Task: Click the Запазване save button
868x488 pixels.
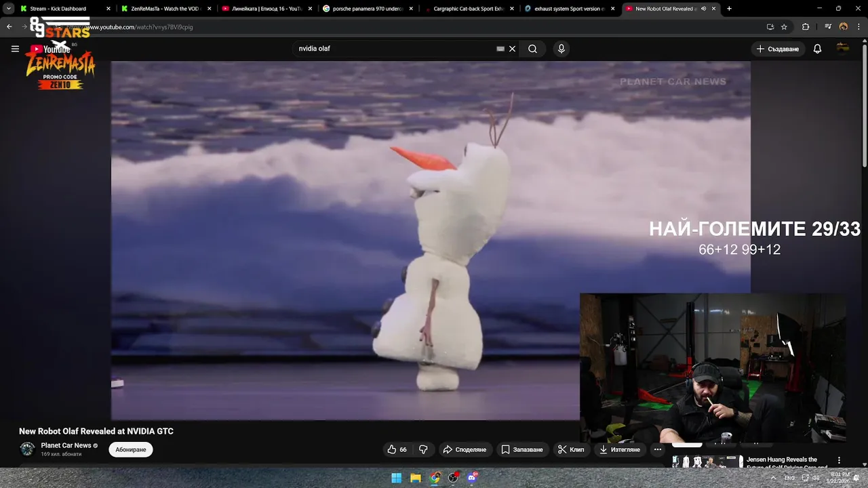Action: pyautogui.click(x=521, y=449)
